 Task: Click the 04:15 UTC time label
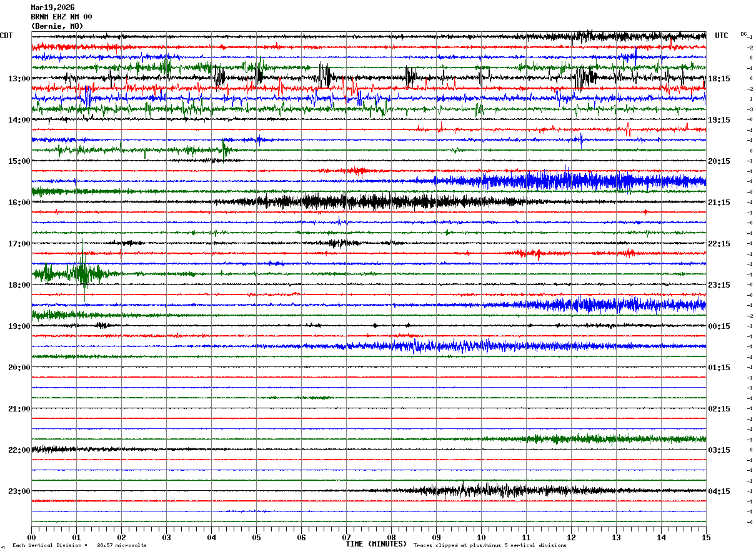[x=719, y=491]
